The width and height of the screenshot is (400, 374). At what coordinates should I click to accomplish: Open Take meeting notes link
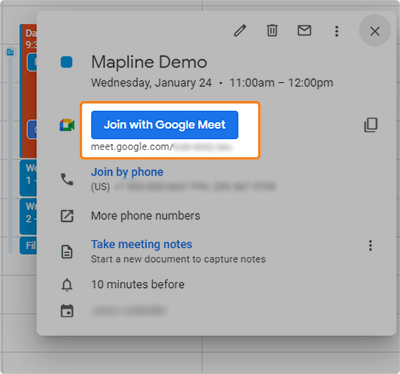[x=142, y=244]
